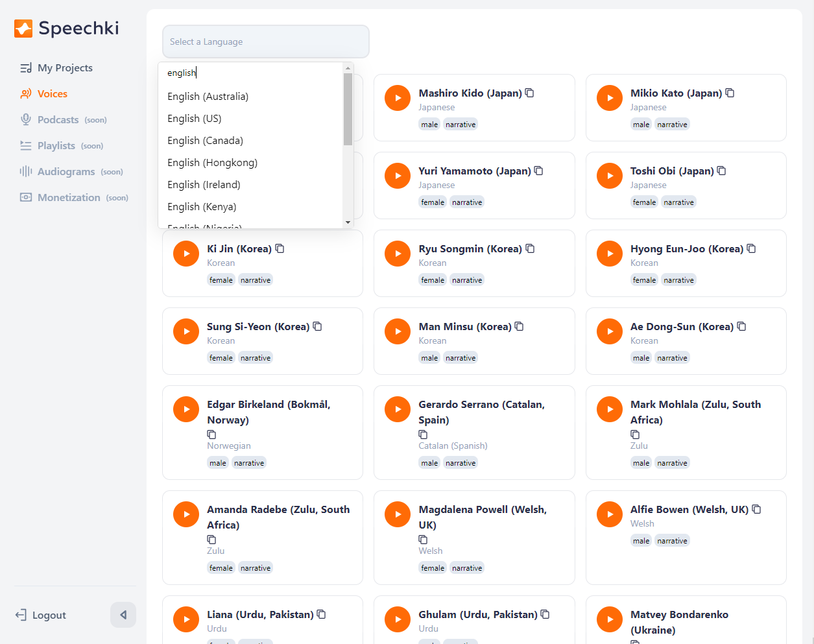Play Matvey Bondarenko voice sample
Image resolution: width=814 pixels, height=644 pixels.
[x=610, y=619]
